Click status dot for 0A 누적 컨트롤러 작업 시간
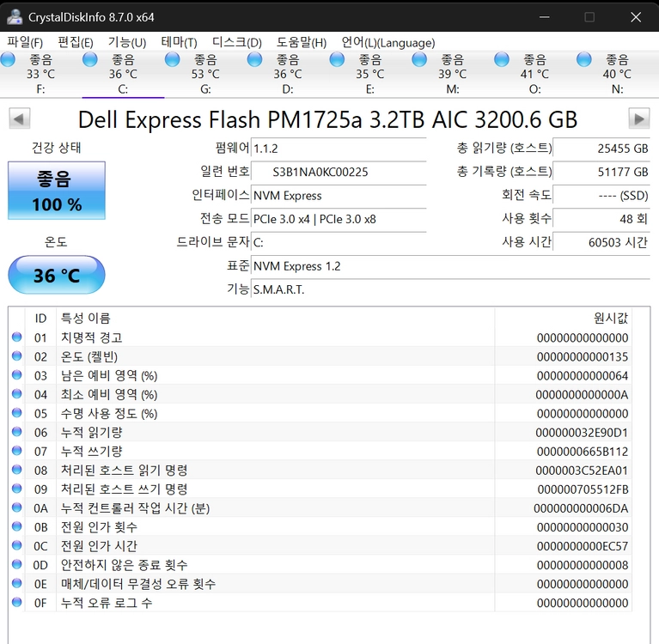Image resolution: width=659 pixels, height=644 pixels. click(x=17, y=507)
